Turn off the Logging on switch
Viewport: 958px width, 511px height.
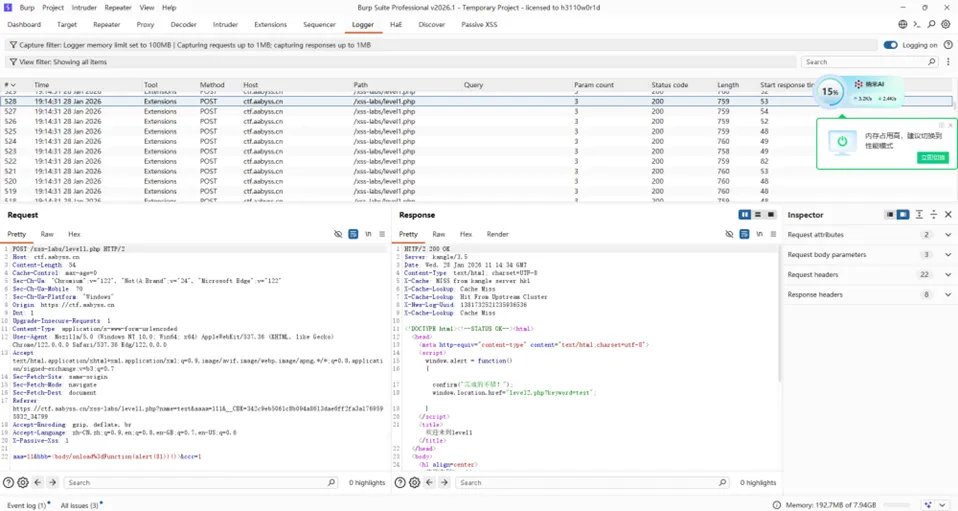pos(890,45)
